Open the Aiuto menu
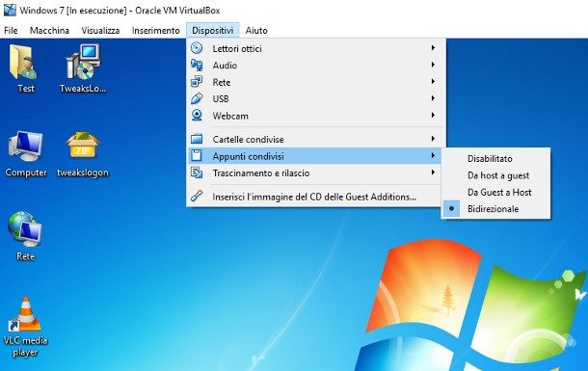This screenshot has width=588, height=371. coord(256,31)
